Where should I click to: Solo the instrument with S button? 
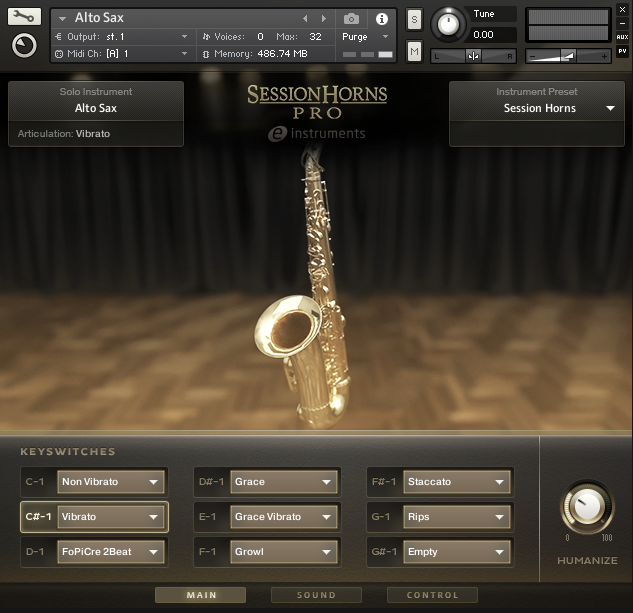(x=414, y=19)
